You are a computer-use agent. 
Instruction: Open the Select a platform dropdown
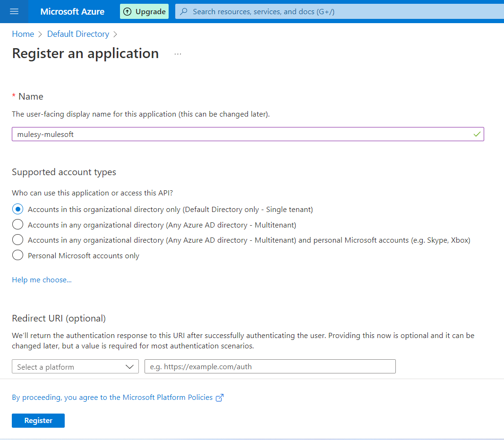(75, 367)
